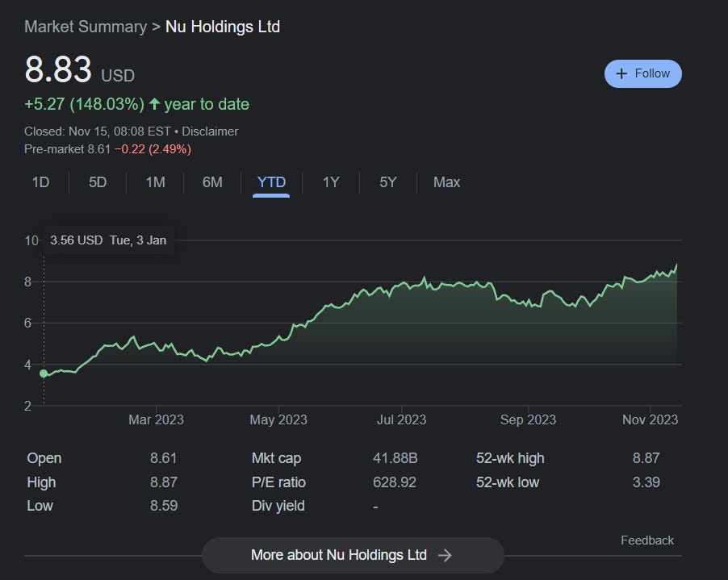Switch to the 6M chart range
Image resolution: width=728 pixels, height=580 pixels.
[212, 182]
